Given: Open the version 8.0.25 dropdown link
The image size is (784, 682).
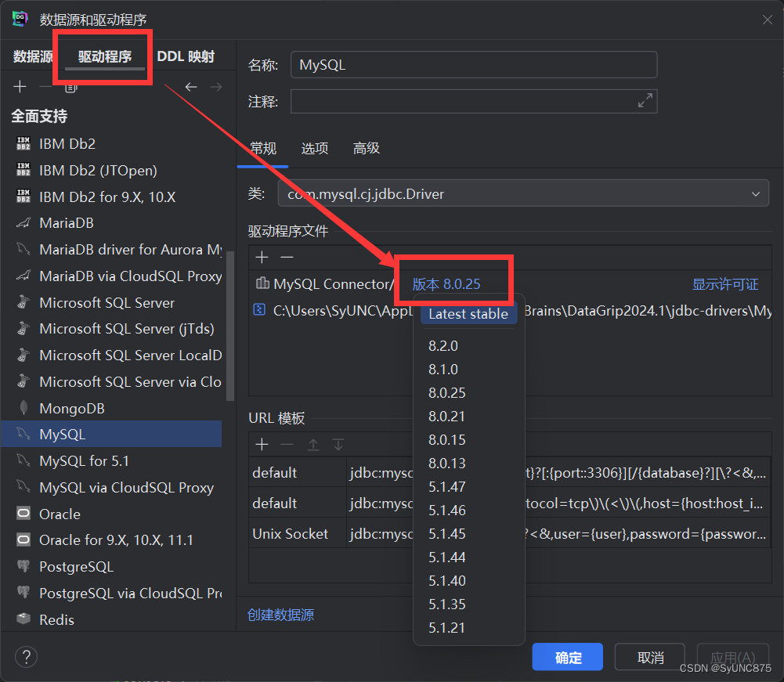Looking at the screenshot, I should 446,284.
